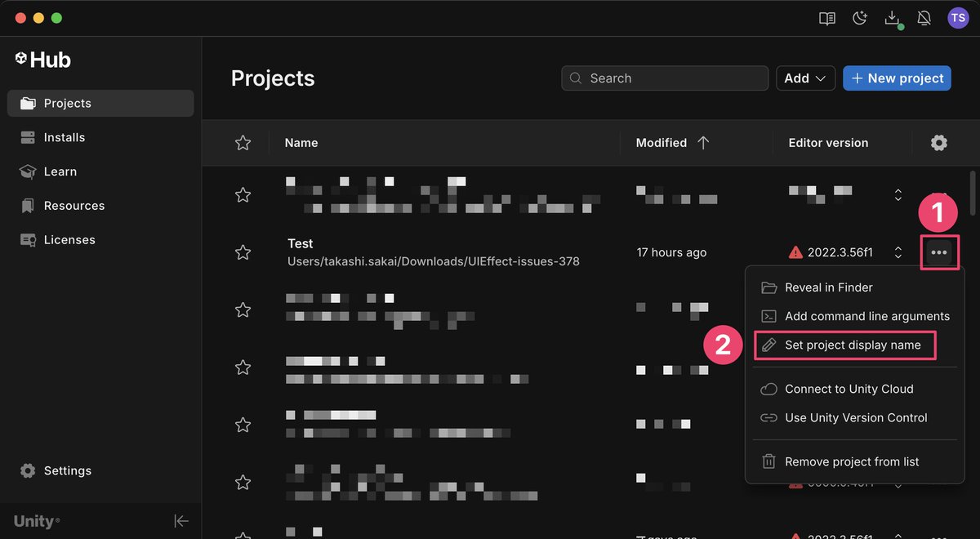Image resolution: width=980 pixels, height=539 pixels.
Task: Change editor version for the Test project
Action: coord(898,252)
